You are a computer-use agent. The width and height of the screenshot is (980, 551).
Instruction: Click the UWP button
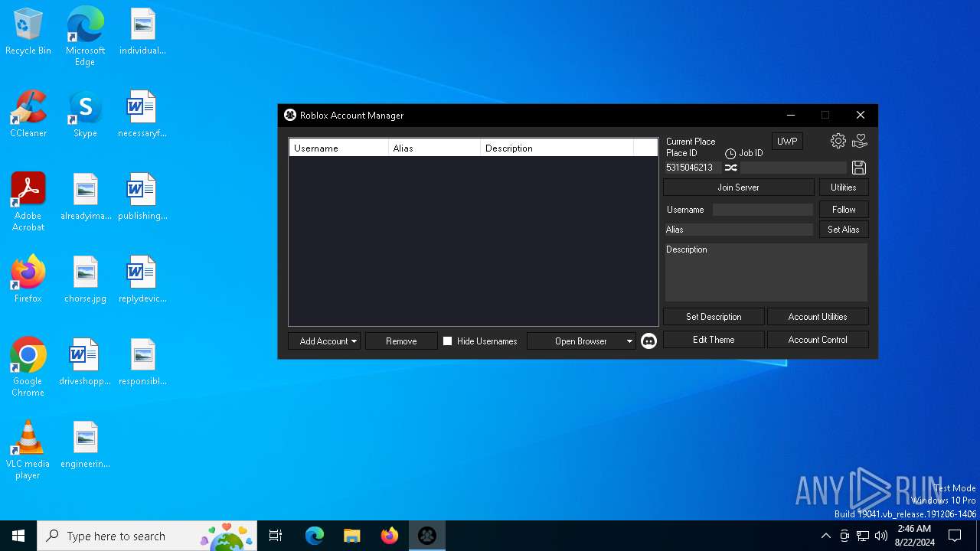tap(787, 142)
